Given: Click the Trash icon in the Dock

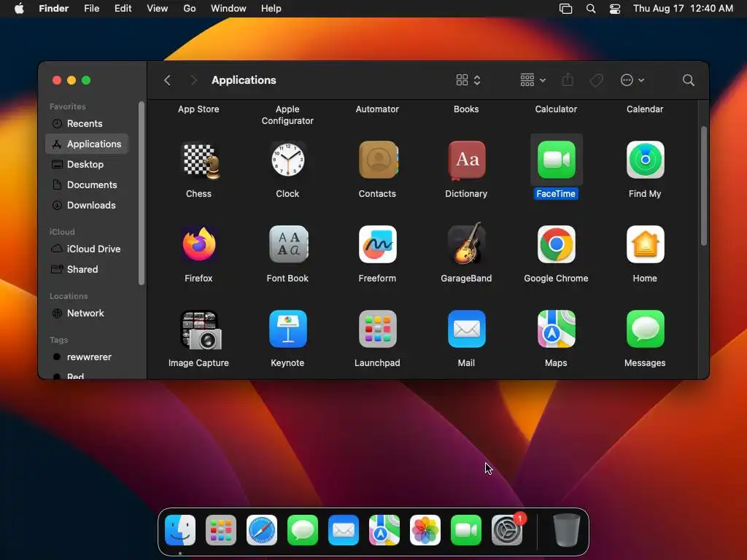Looking at the screenshot, I should point(566,530).
